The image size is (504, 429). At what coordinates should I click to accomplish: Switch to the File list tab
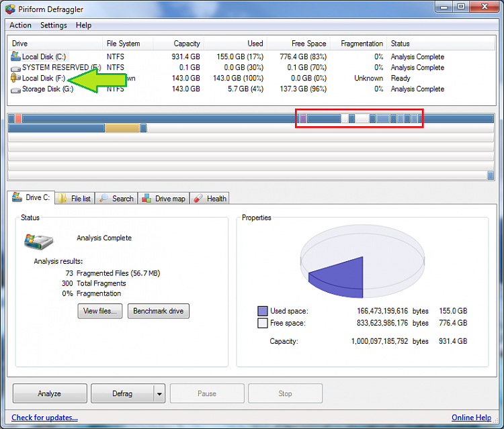[75, 199]
